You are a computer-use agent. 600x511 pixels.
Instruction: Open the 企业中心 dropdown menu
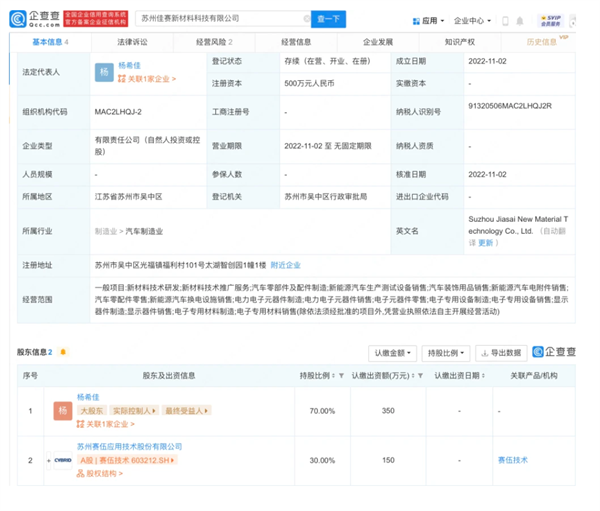(x=472, y=21)
